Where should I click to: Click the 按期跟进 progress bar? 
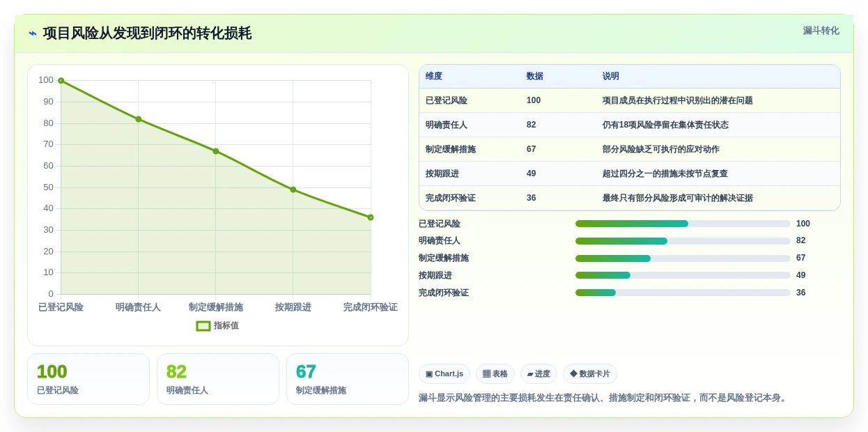coord(683,275)
